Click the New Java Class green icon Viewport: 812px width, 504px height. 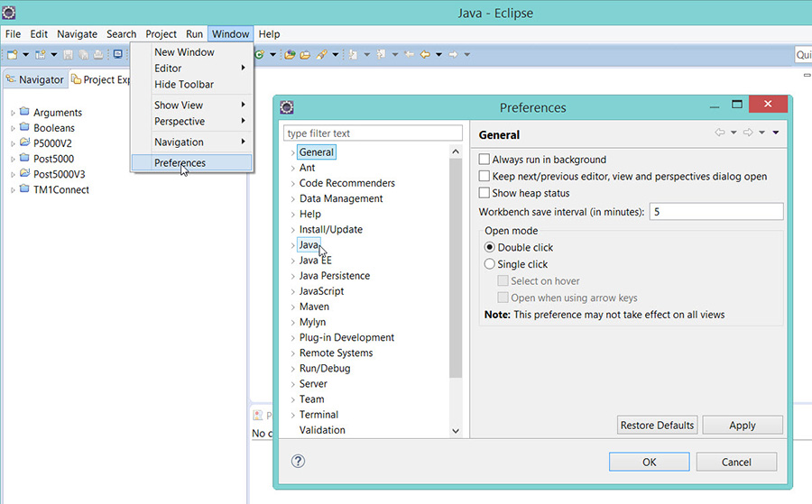click(260, 54)
